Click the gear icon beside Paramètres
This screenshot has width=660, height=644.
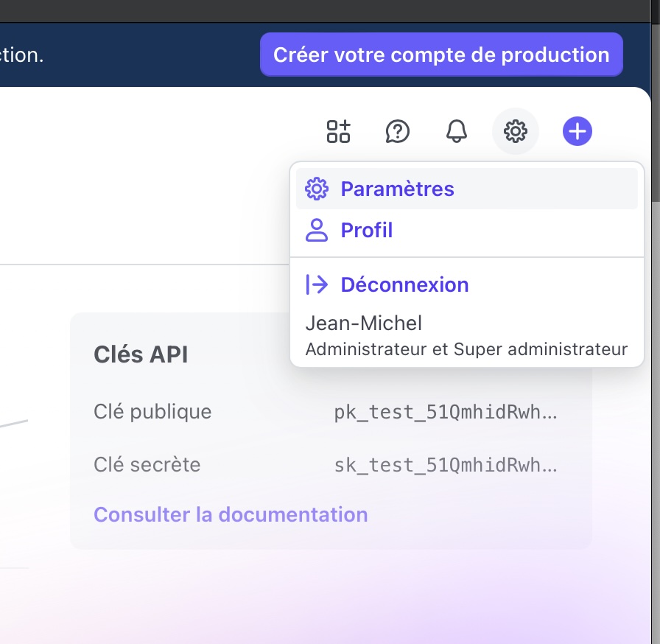point(316,189)
